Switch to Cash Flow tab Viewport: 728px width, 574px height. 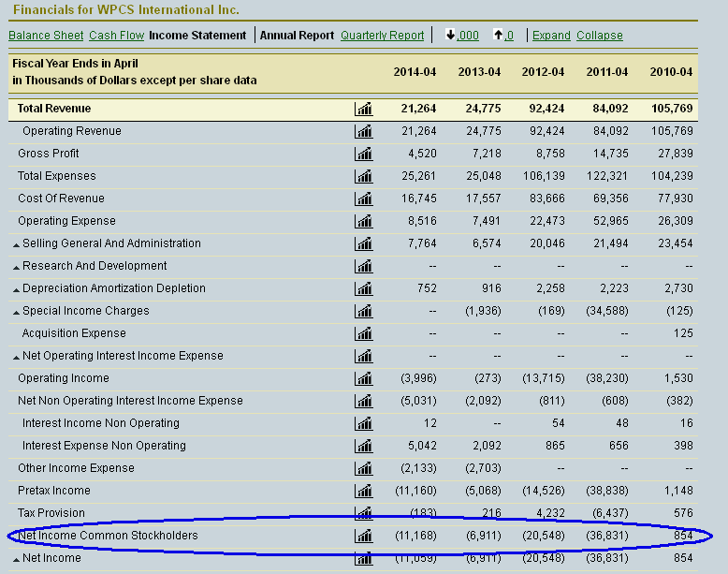[117, 36]
